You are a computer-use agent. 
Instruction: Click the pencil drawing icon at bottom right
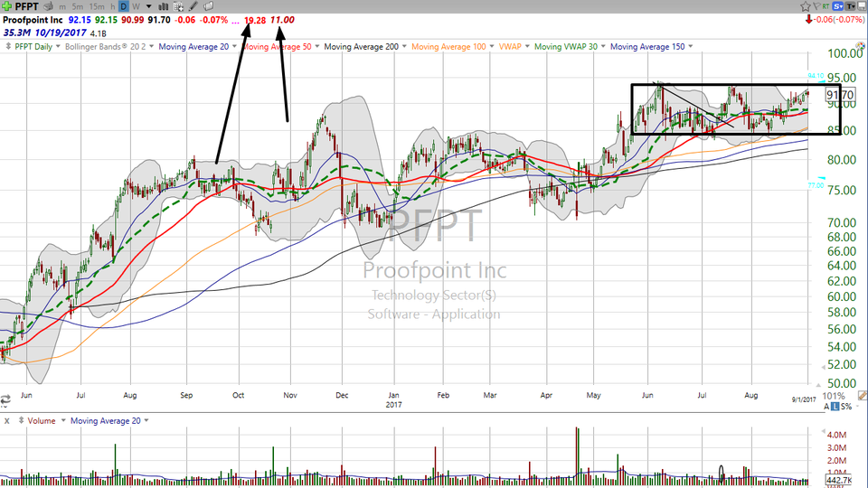(863, 396)
